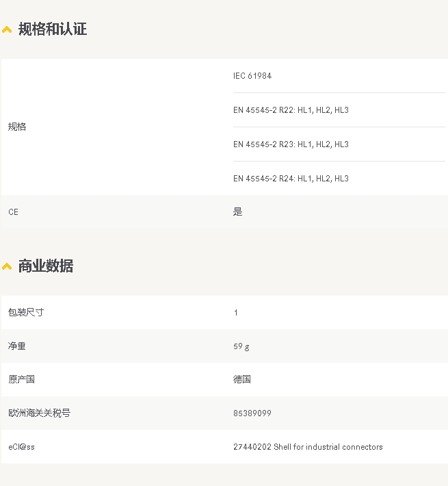Viewport: 448px width, 486px height.
Task: Select the 德国 country of origin value
Action: 242,379
